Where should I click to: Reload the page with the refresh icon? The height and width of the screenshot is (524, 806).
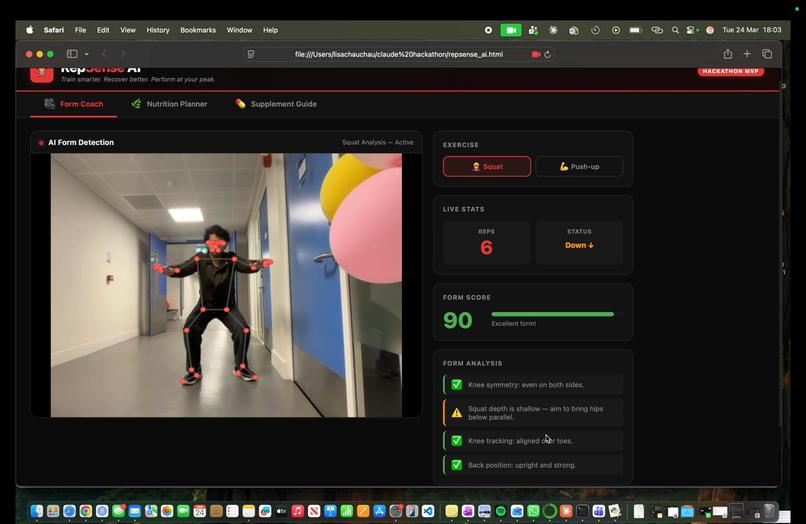pyautogui.click(x=547, y=54)
